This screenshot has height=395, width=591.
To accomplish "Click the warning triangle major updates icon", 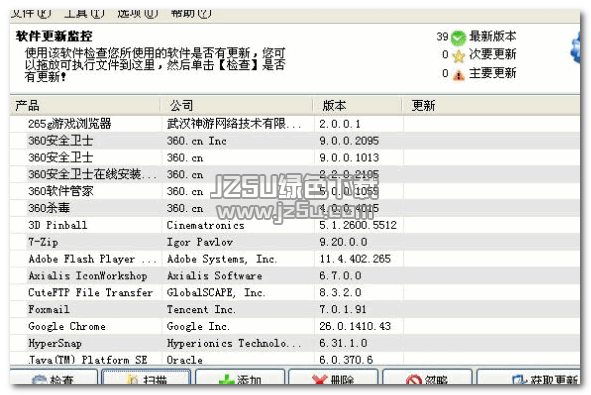I will (x=458, y=75).
